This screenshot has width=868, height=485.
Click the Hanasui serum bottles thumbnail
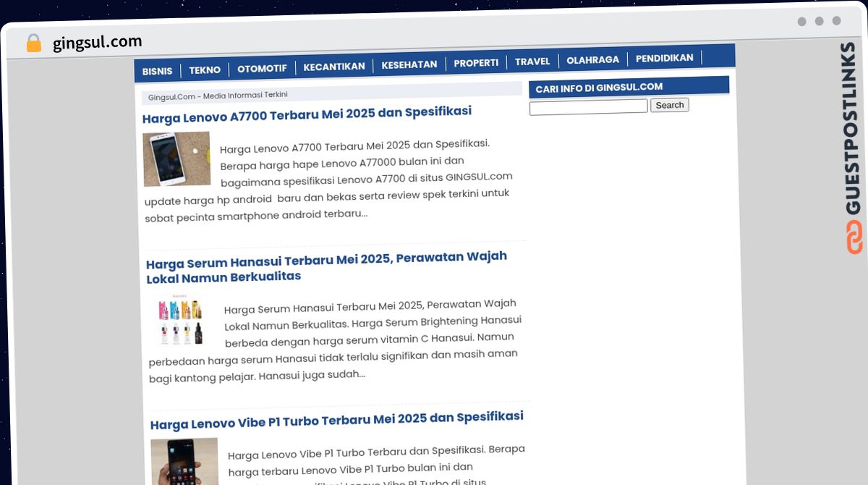click(180, 319)
